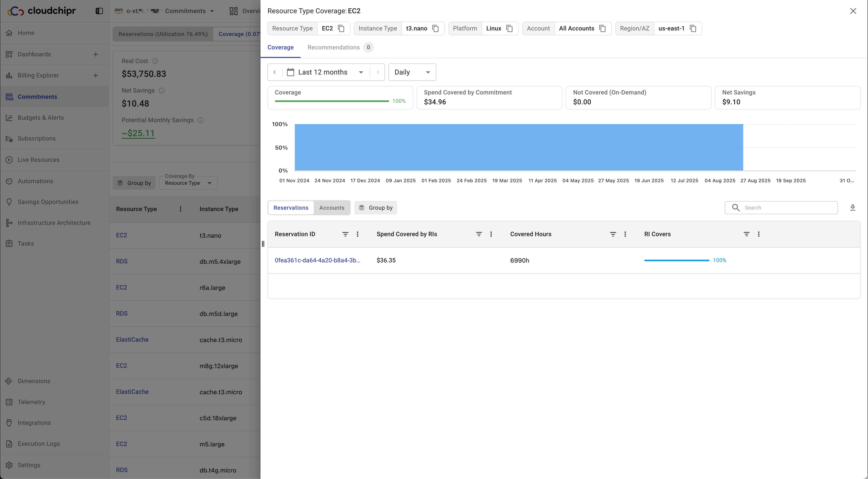
Task: Select the Reservations toggle view
Action: point(290,208)
